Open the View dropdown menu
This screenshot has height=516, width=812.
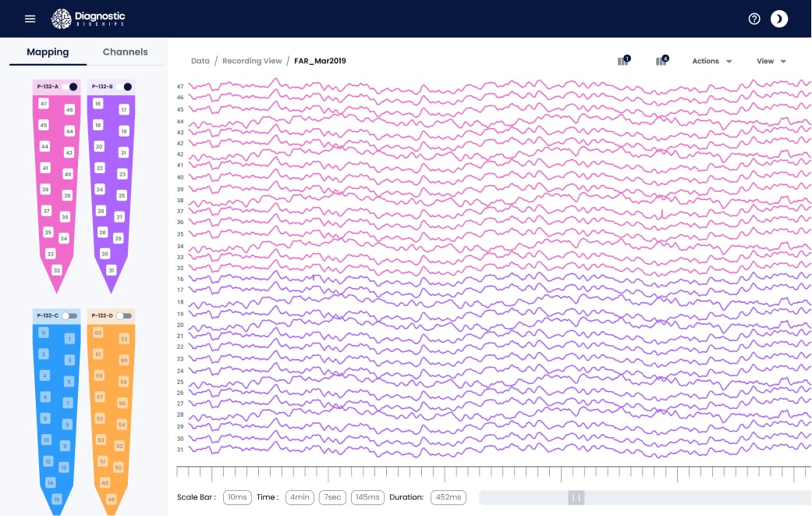[x=771, y=61]
